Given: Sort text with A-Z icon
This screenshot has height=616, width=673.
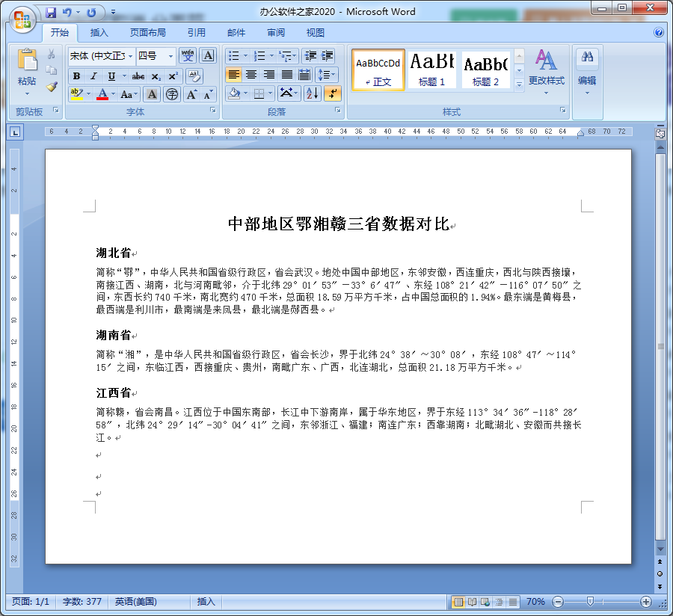Looking at the screenshot, I should point(312,93).
